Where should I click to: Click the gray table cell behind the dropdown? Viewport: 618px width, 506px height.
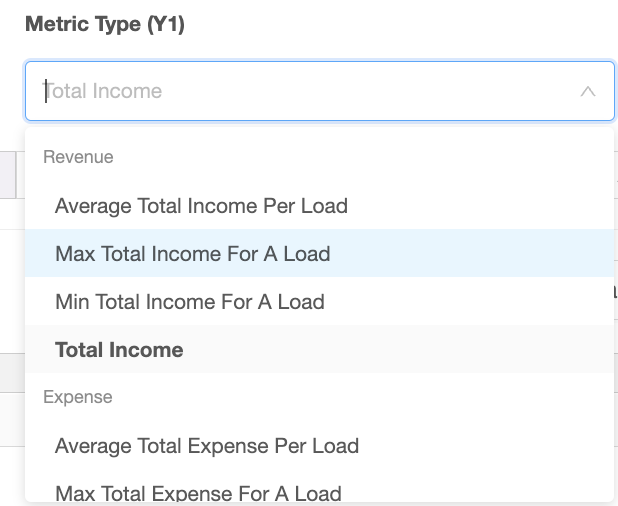pyautogui.click(x=8, y=175)
